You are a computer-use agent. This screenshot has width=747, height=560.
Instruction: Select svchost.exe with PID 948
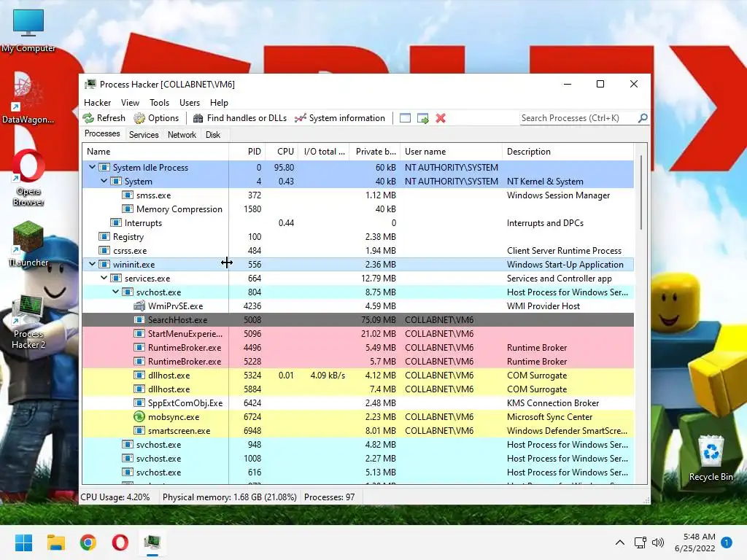tap(357, 444)
